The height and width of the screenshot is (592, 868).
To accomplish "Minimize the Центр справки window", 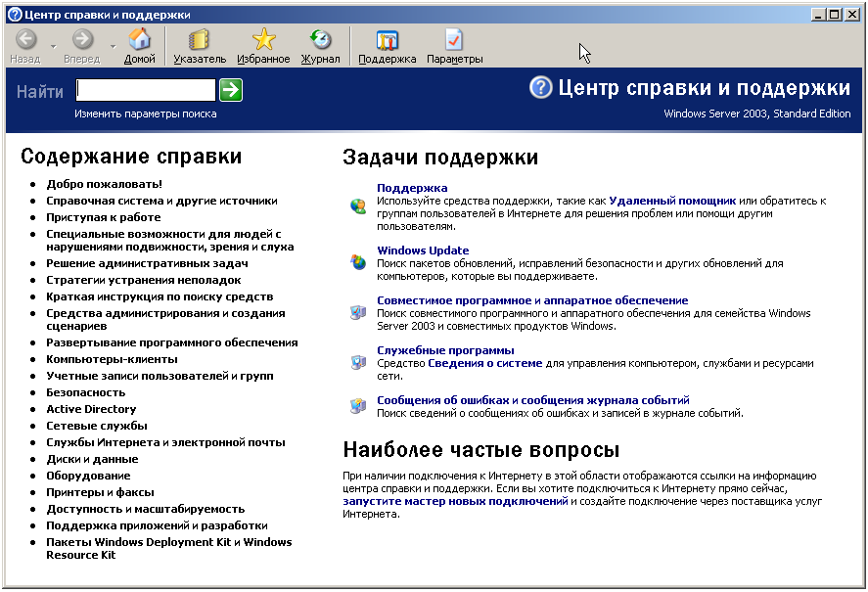I will point(819,15).
